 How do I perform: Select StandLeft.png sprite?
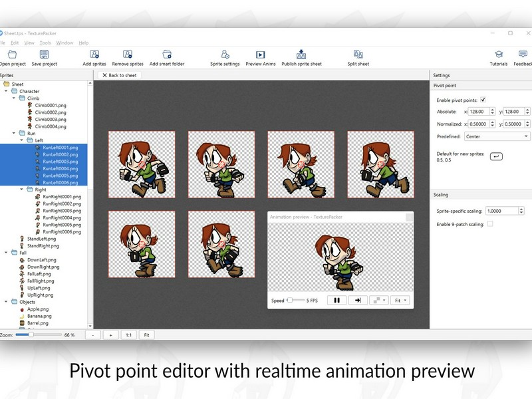(41, 239)
